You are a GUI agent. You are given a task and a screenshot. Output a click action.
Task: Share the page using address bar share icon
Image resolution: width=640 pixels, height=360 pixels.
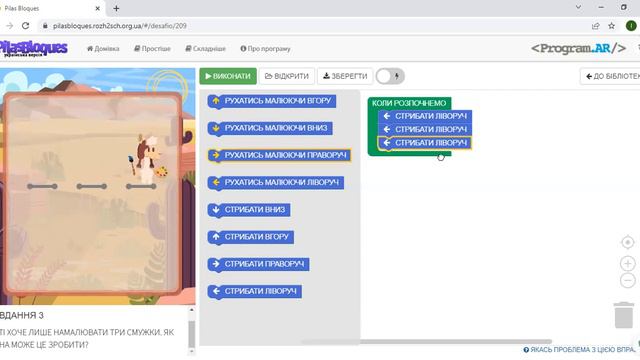coord(596,26)
